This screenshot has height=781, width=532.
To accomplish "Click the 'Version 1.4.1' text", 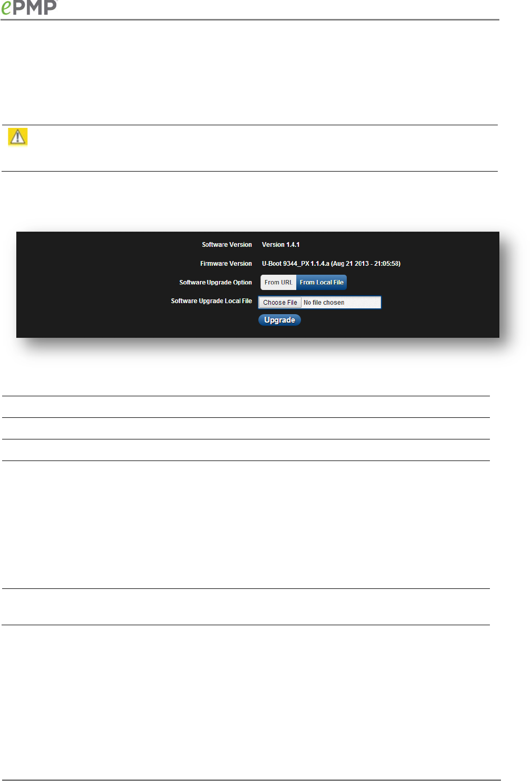I will click(280, 245).
